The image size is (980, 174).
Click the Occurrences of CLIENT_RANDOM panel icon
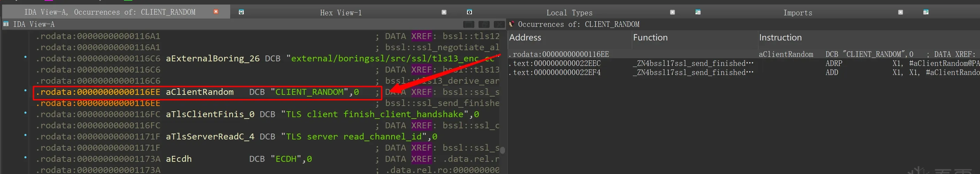512,24
